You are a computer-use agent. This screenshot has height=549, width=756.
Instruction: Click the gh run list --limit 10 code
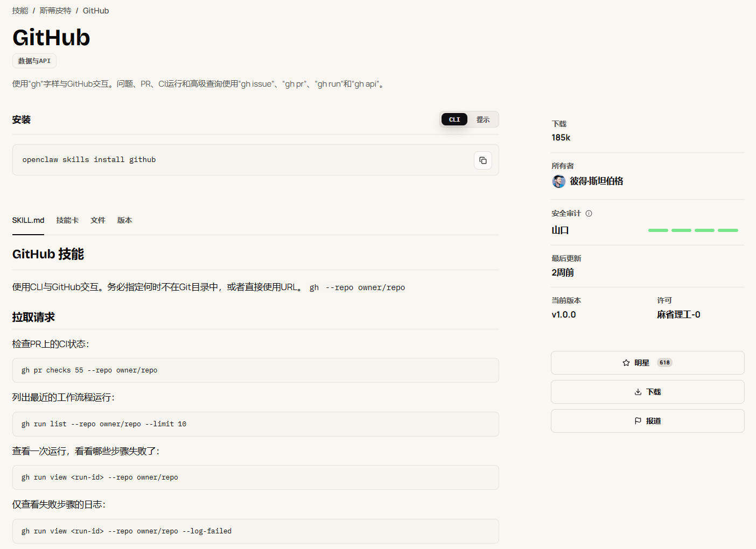tap(255, 424)
